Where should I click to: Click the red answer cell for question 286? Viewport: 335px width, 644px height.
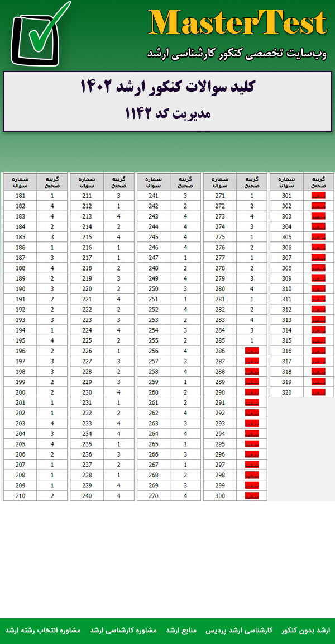[251, 351]
